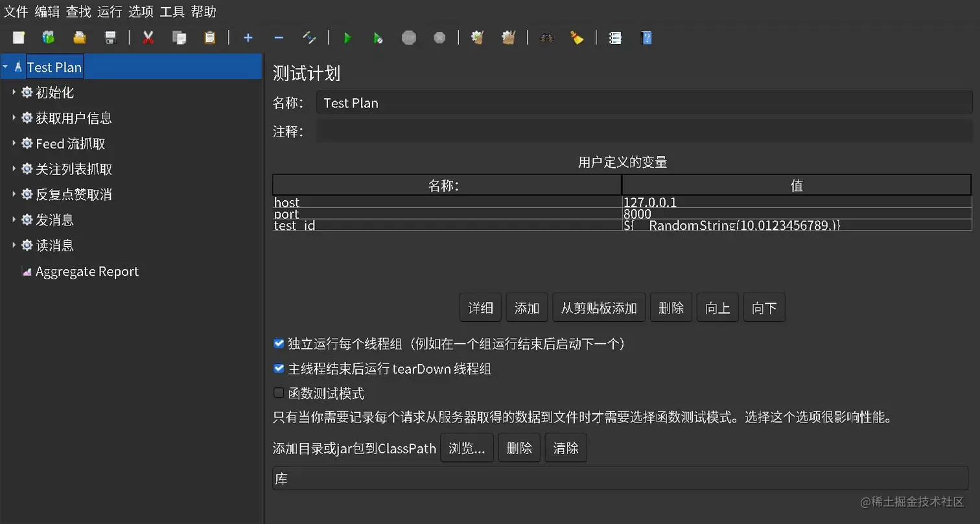Open the search icon with binoculars

pyautogui.click(x=548, y=38)
